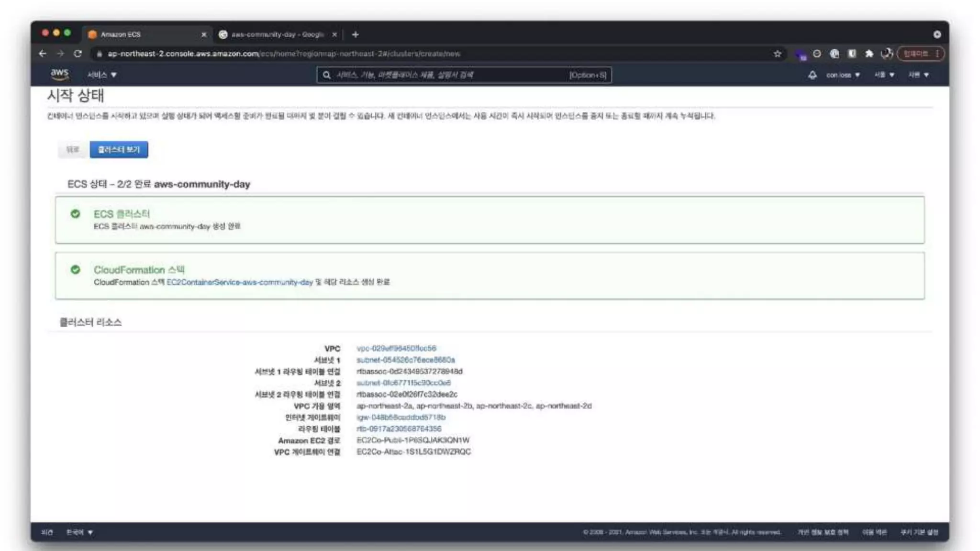The image size is (980, 551).
Task: Open the VPC ID link
Action: point(396,348)
